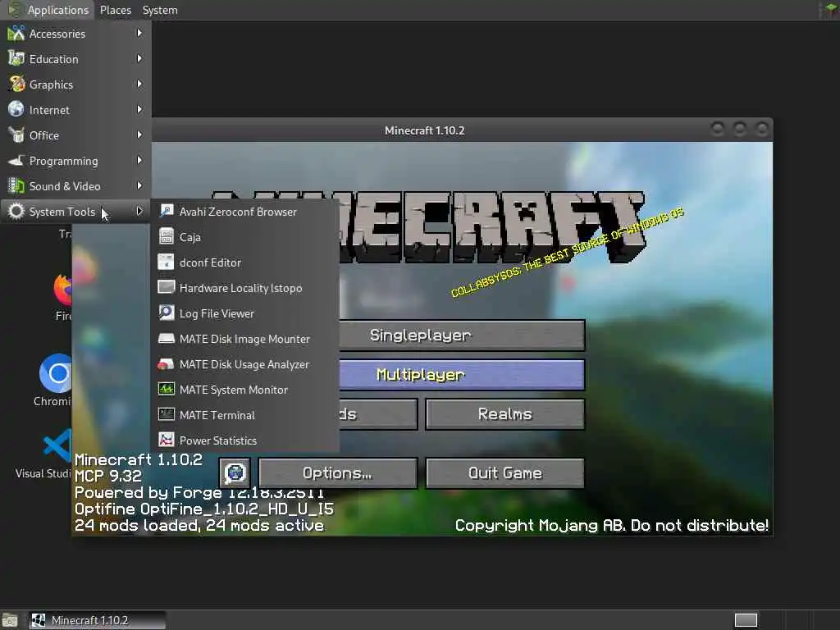Click the Minecraft 1.10.2 title bar
The width and height of the screenshot is (840, 630).
point(424,130)
